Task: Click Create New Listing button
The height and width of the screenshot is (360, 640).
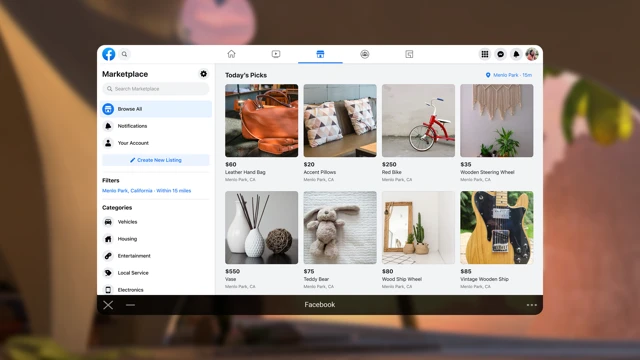Action: pos(156,160)
